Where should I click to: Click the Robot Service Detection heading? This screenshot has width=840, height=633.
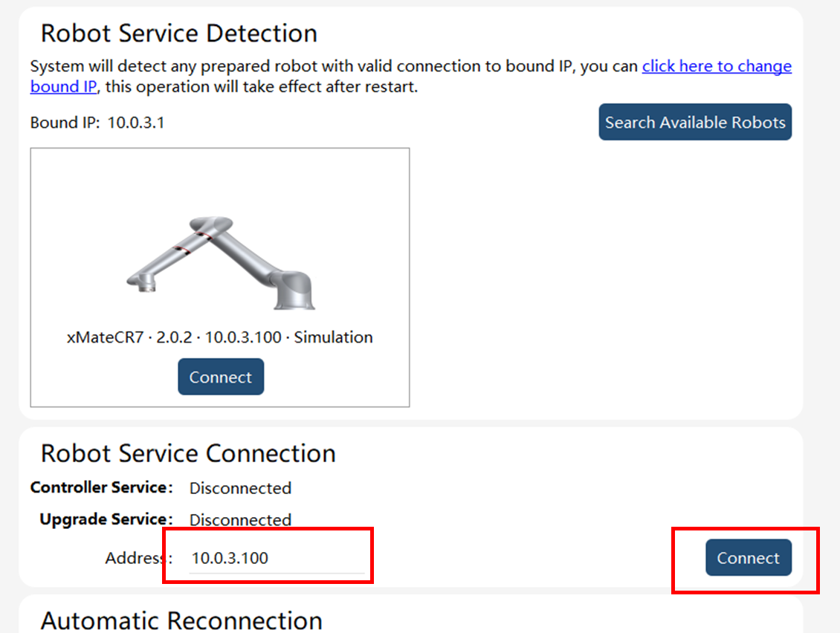(179, 33)
